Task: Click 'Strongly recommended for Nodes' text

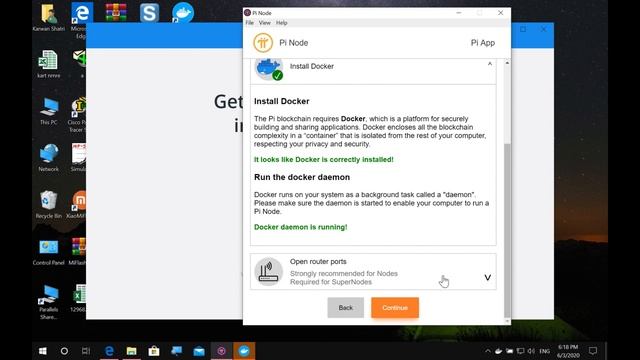Action: [344, 273]
